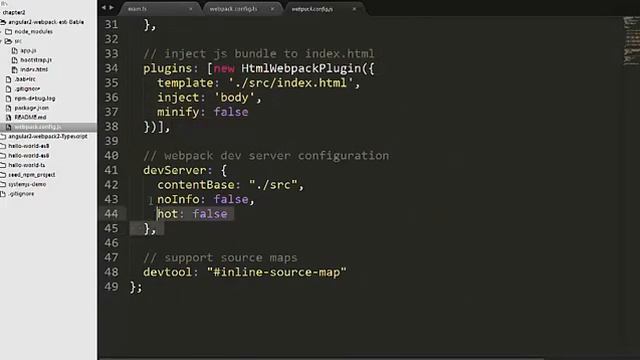Click the node_modules folder icon
The image size is (640, 360).
click(x=8, y=31)
